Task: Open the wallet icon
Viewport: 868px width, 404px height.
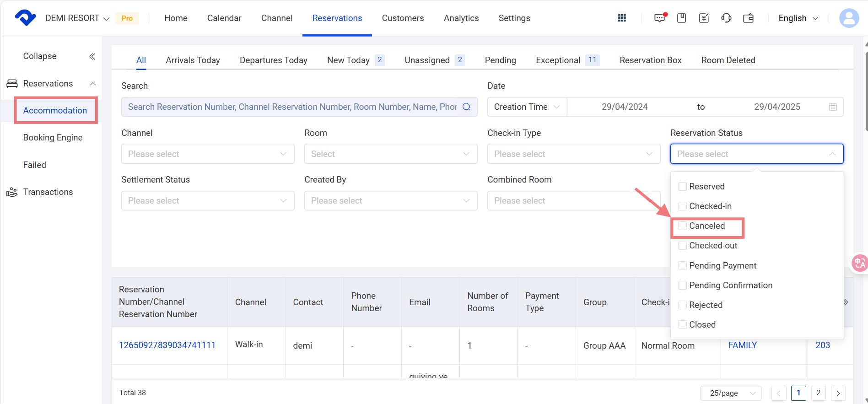Action: (749, 18)
